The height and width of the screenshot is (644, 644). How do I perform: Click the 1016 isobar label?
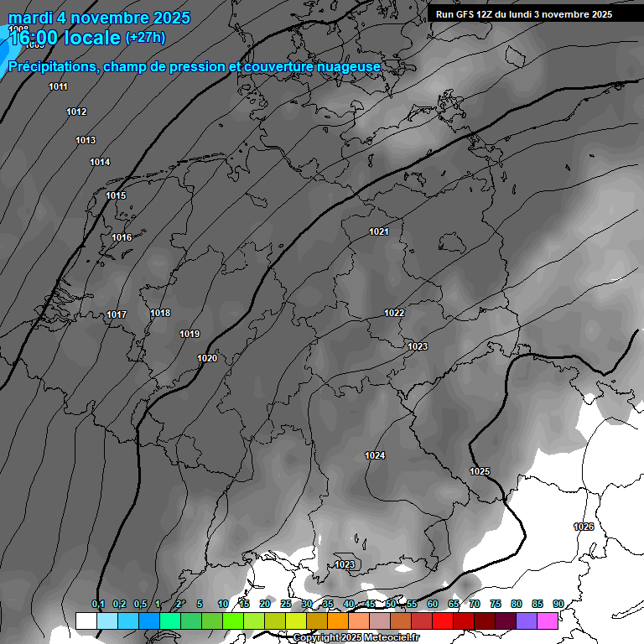(x=122, y=237)
